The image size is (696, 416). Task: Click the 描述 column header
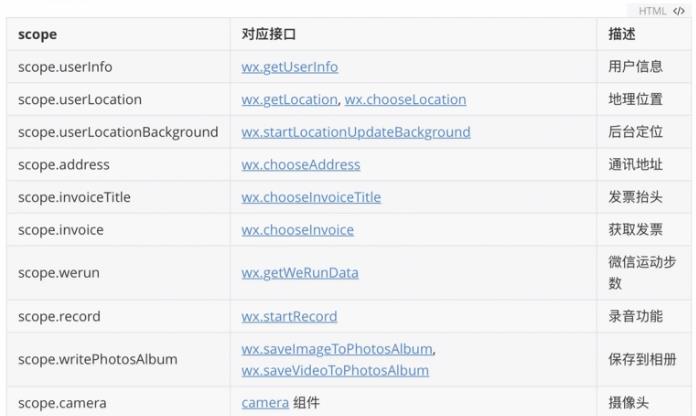(x=622, y=34)
